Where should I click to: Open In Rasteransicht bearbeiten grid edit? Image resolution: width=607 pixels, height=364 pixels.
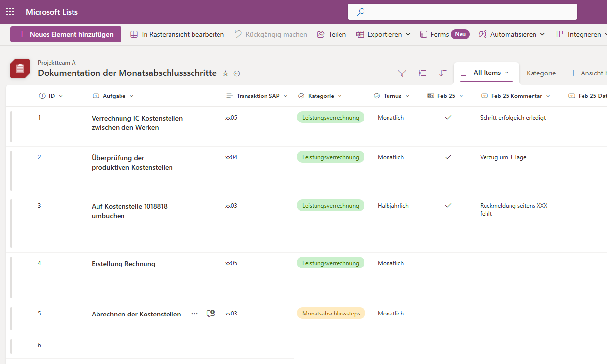point(177,34)
